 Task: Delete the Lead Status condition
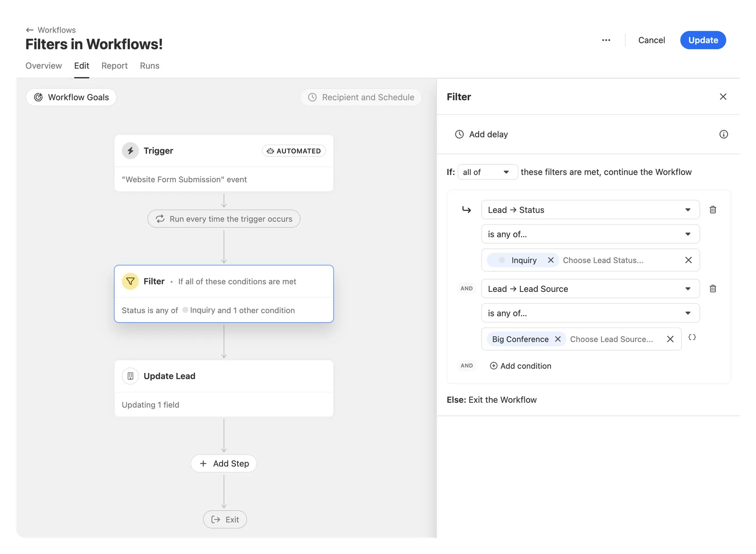pos(713,210)
